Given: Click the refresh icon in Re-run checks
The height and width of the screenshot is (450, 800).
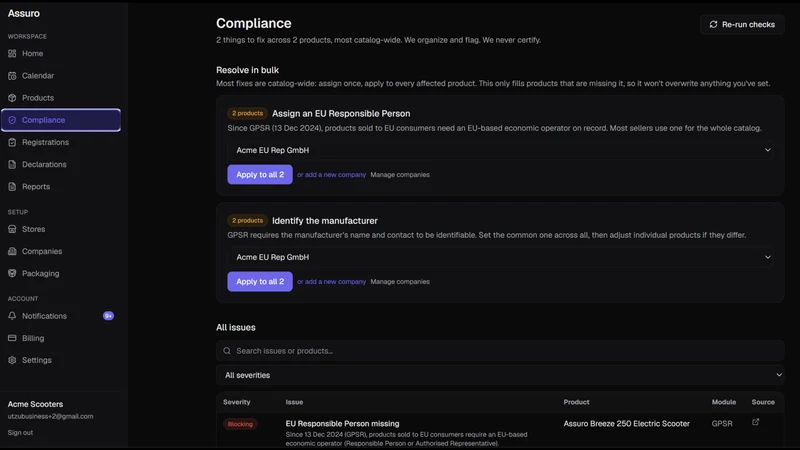Looking at the screenshot, I should (x=713, y=24).
